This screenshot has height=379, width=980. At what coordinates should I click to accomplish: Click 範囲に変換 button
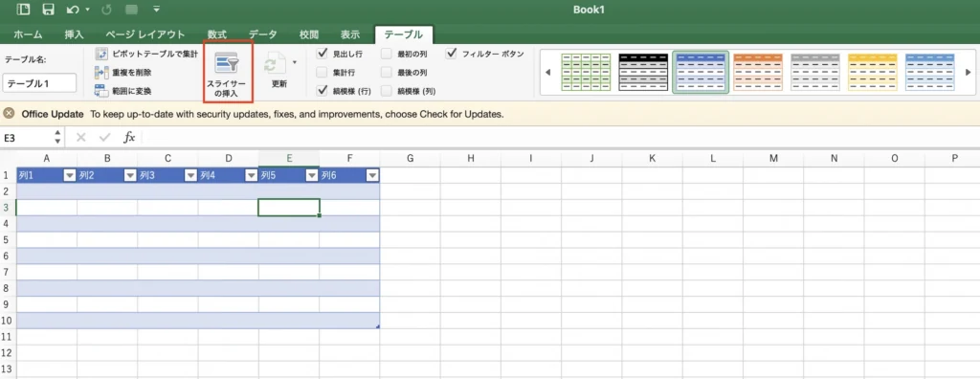click(x=123, y=91)
